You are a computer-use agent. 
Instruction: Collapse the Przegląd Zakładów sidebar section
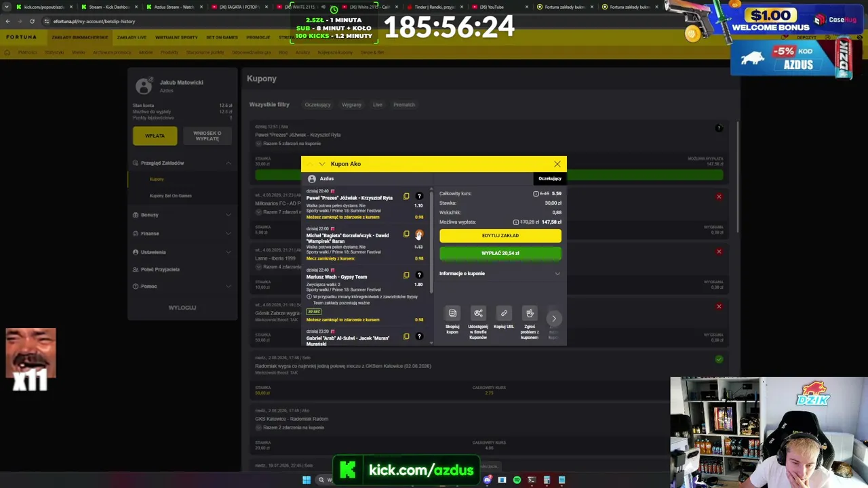[x=182, y=163]
